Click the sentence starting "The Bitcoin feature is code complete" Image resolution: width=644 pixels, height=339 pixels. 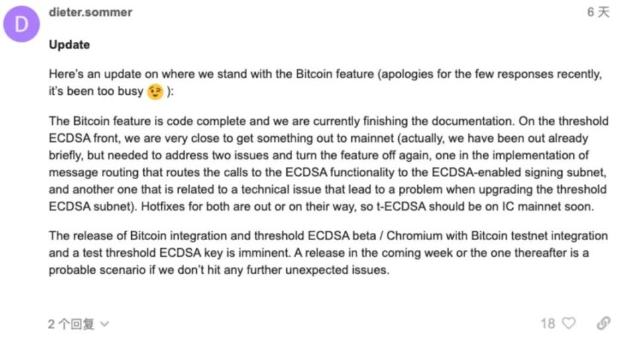click(199, 122)
